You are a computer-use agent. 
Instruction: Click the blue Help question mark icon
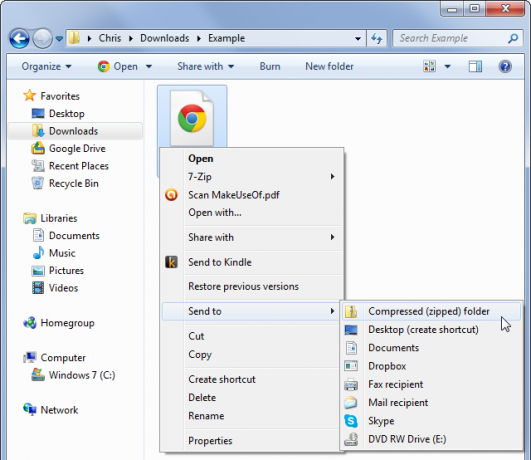(x=505, y=66)
